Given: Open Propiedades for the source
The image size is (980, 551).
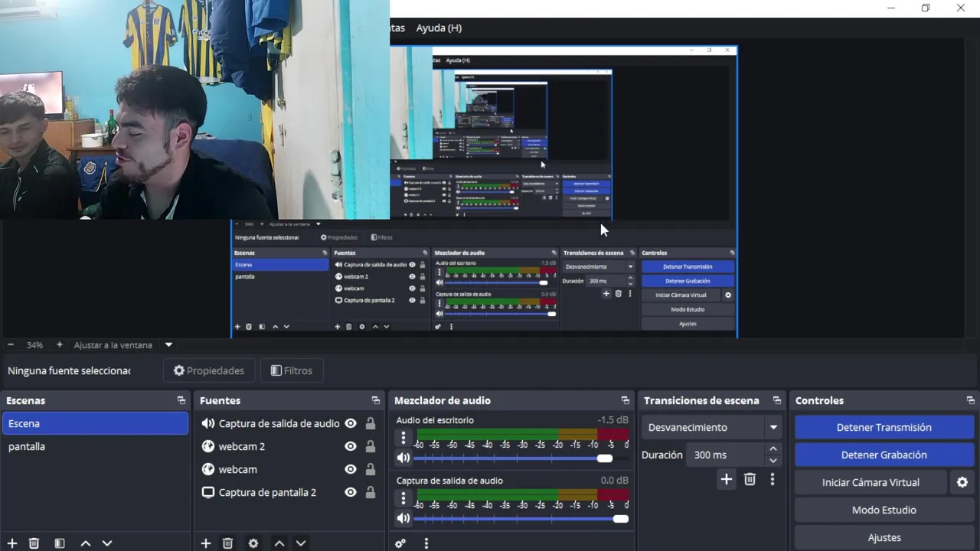Looking at the screenshot, I should pyautogui.click(x=208, y=370).
